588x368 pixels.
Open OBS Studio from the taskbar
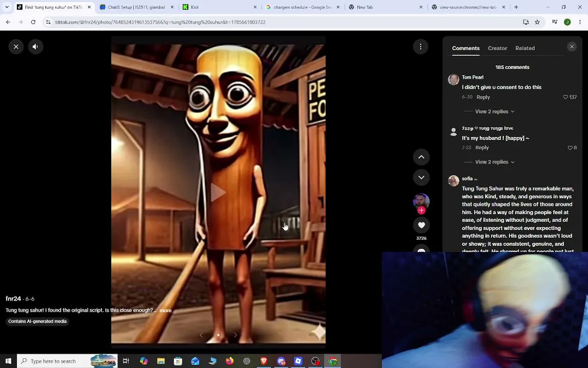[315, 361]
